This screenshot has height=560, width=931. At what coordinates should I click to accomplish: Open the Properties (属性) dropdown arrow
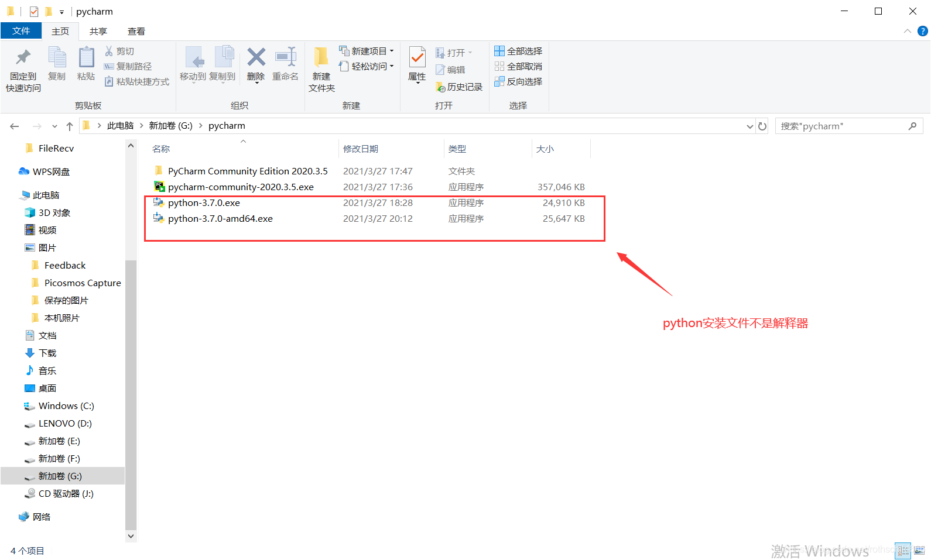click(417, 83)
